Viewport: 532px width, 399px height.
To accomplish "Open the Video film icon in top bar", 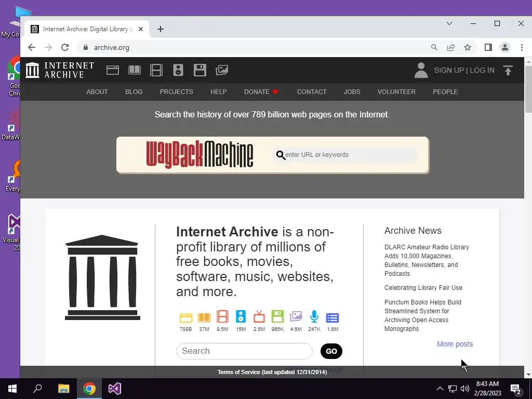I will (x=156, y=70).
